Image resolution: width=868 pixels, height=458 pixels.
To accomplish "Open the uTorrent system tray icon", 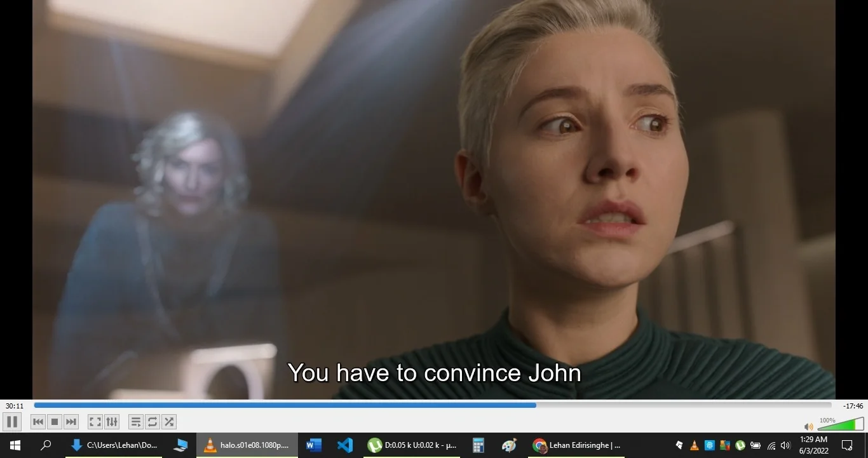I will click(740, 445).
